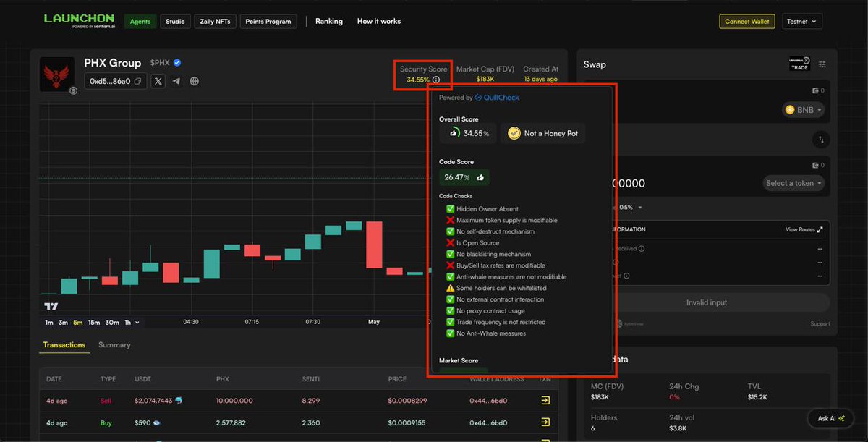Viewport: 868px width, 442px height.
Task: Click the Is Open Source check item
Action: (473, 243)
